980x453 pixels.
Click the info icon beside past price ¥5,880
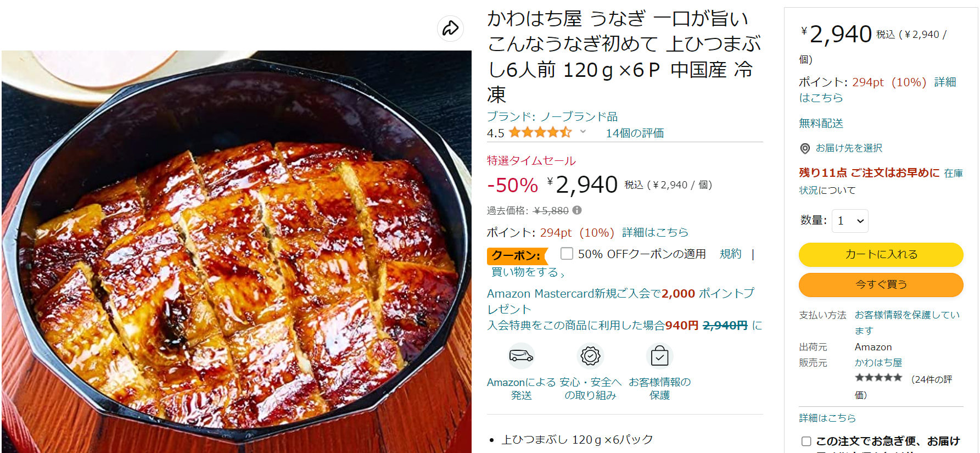577,210
